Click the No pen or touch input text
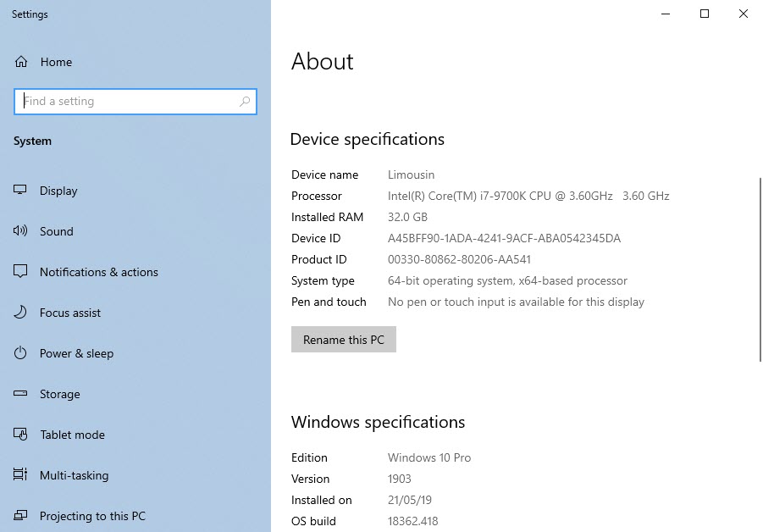763x532 pixels. 516,302
